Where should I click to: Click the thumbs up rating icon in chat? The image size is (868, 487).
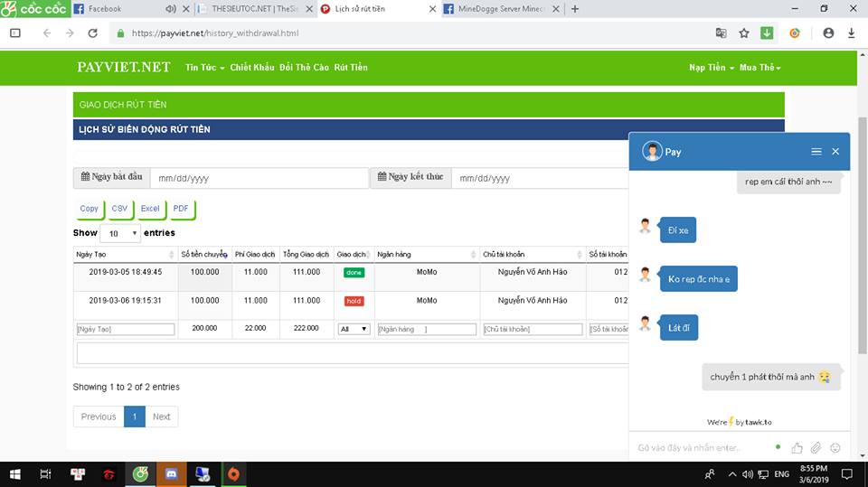pos(797,448)
